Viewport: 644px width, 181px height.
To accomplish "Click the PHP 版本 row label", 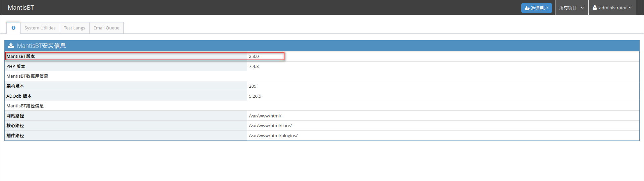I will point(16,66).
